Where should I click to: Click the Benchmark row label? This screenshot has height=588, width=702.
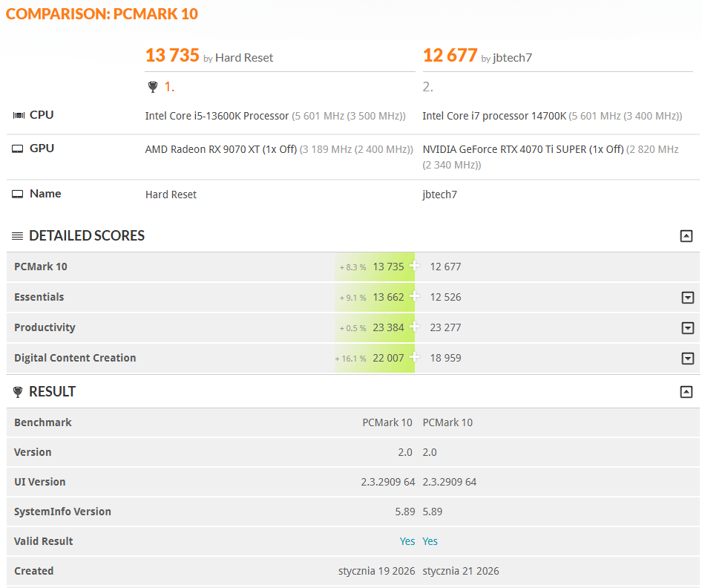tap(43, 422)
